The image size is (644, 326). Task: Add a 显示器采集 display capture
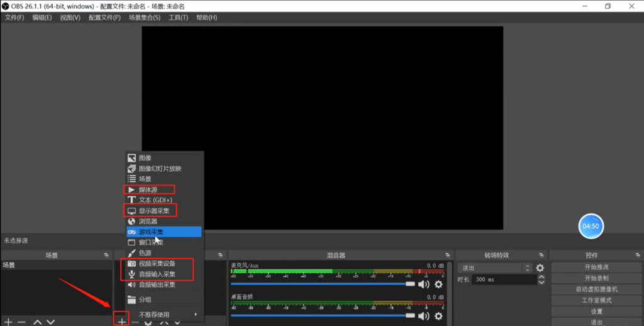[x=164, y=210]
